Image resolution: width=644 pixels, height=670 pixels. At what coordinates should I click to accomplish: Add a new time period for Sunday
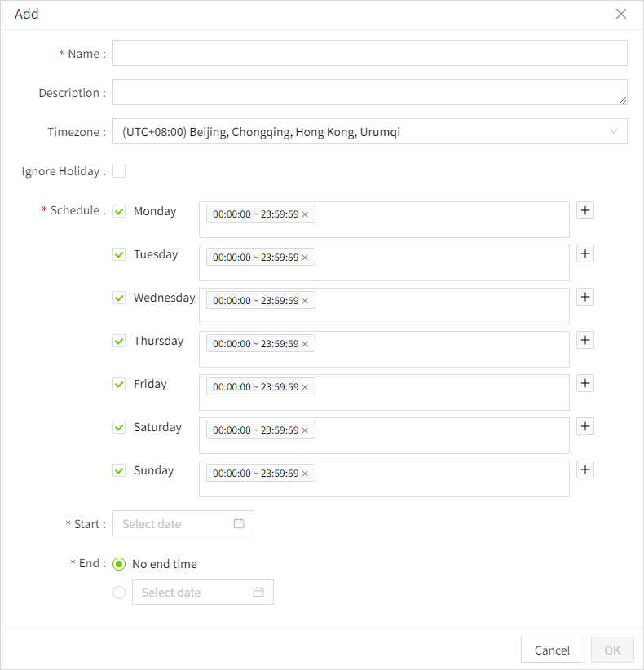[585, 469]
